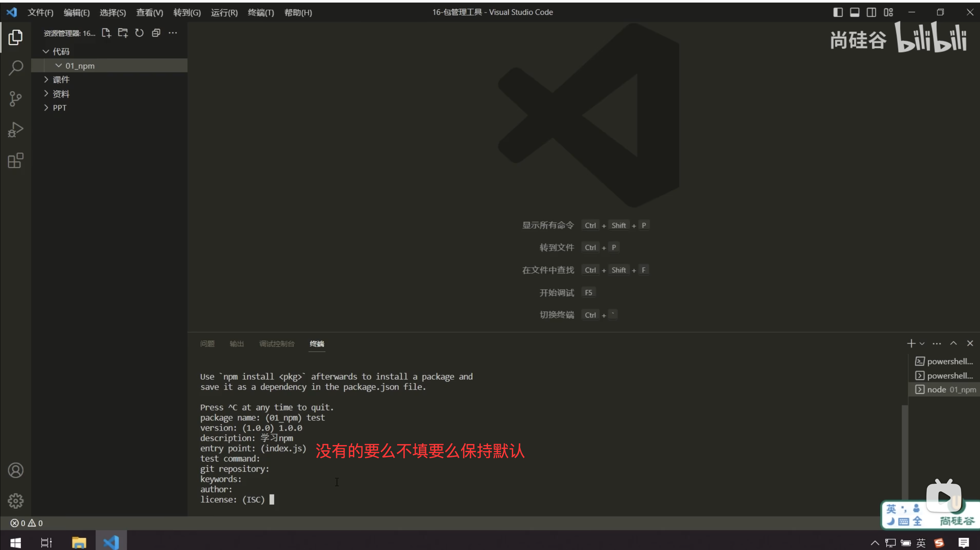The height and width of the screenshot is (550, 980).
Task: Open the Source Control view
Action: tap(15, 99)
